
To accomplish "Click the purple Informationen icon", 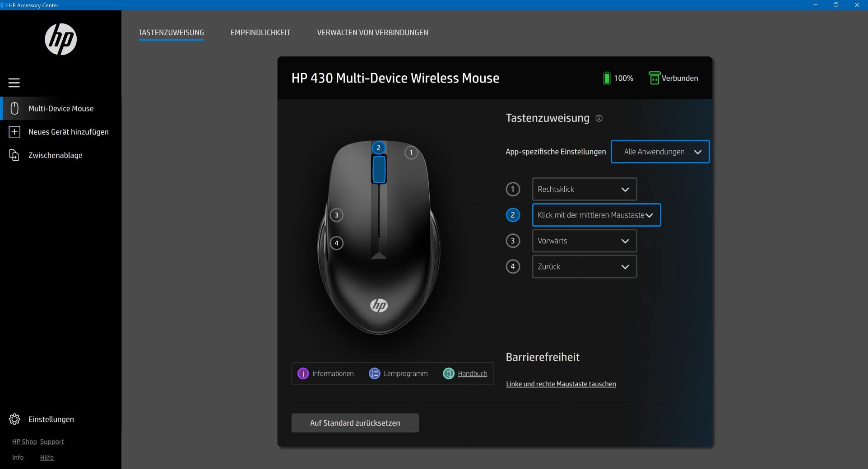I will point(303,374).
